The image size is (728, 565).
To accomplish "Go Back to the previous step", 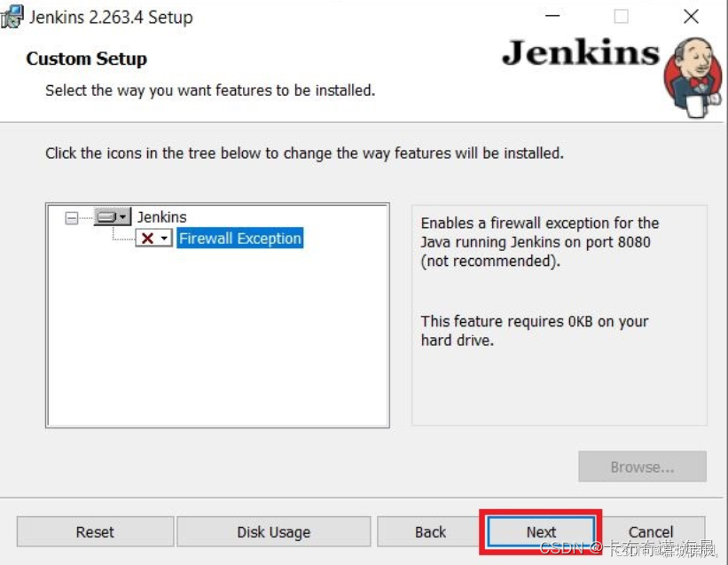I will (430, 531).
